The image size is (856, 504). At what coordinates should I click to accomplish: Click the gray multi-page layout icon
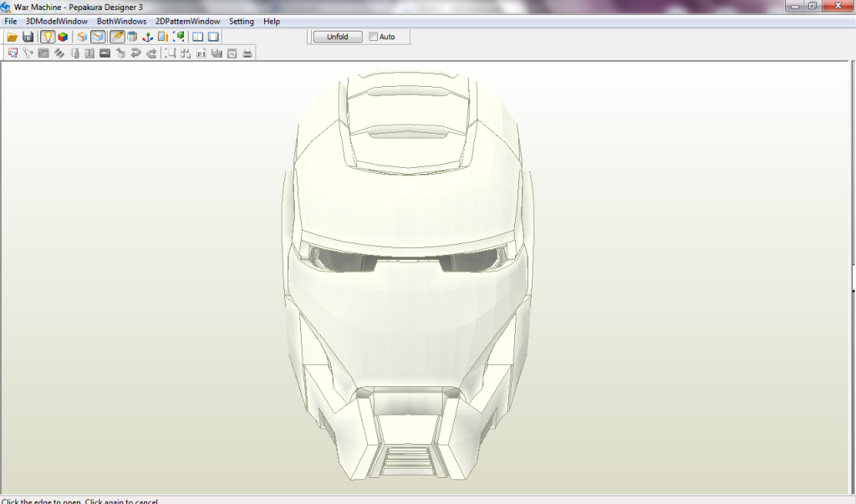click(x=217, y=53)
